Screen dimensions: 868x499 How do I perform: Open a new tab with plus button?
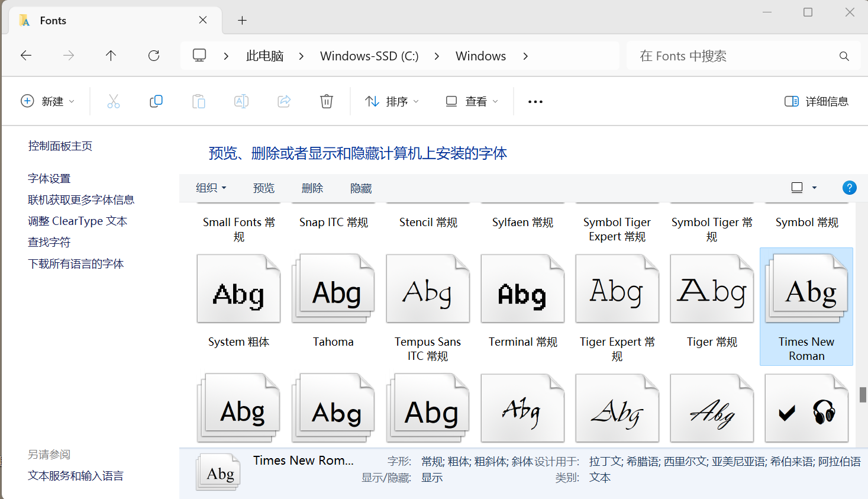[x=242, y=21]
